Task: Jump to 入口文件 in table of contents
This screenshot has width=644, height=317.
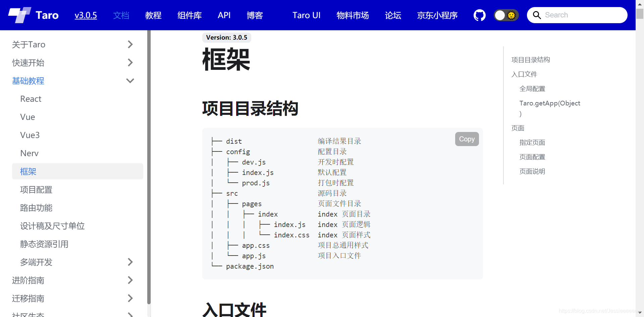Action: (x=524, y=74)
